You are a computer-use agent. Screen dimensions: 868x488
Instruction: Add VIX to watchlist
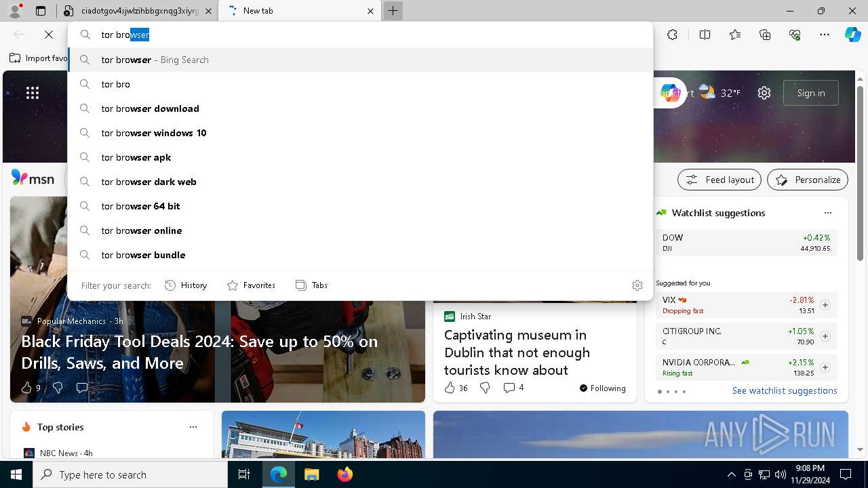tap(825, 305)
